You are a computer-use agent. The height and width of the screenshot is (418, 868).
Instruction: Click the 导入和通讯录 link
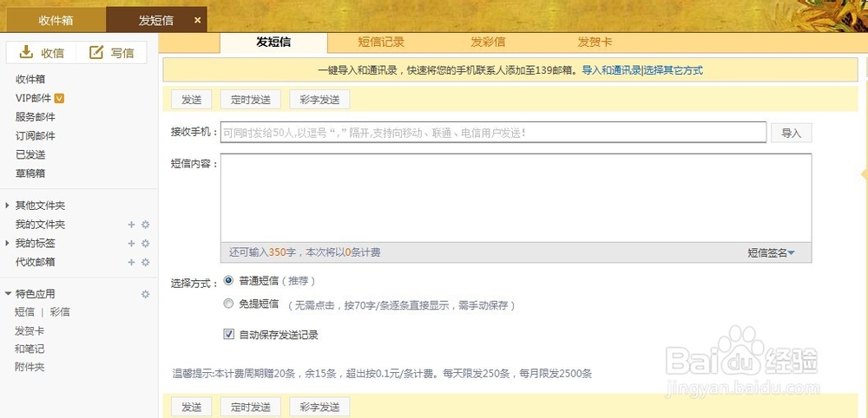tap(611, 70)
